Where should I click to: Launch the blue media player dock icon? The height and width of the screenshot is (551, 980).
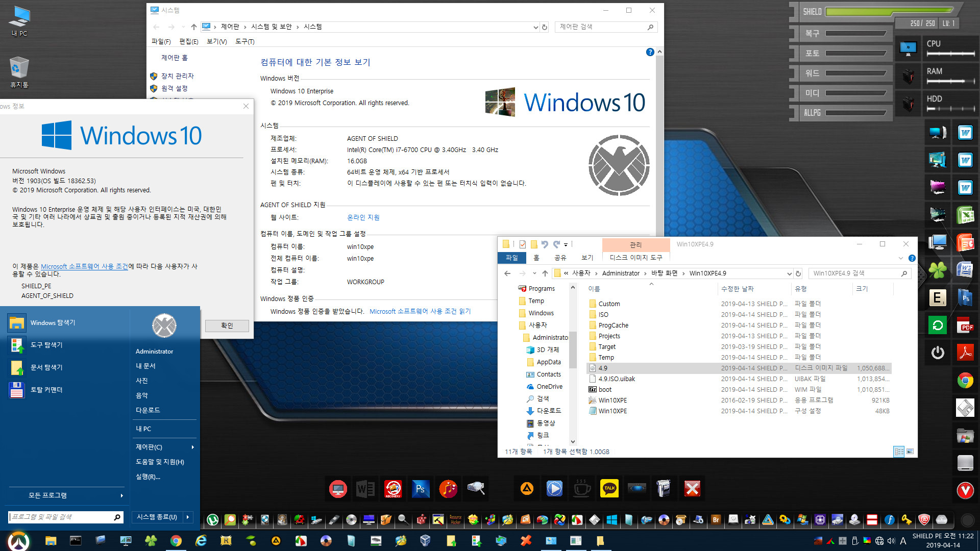[x=554, y=489]
